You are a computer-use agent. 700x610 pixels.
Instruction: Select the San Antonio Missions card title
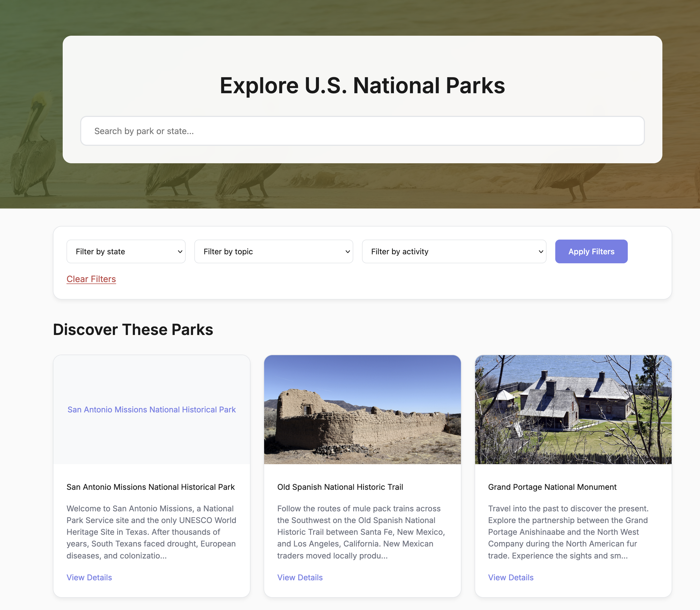150,487
